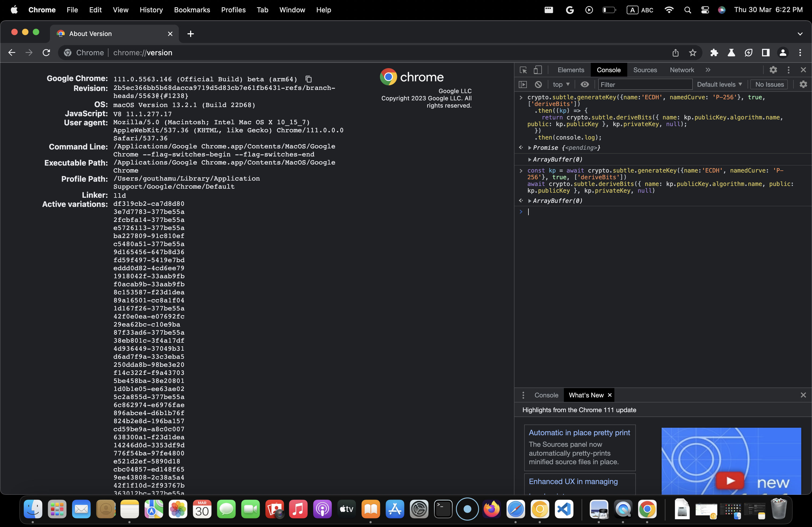Viewport: 812px width, 527px height.
Task: Open Control Center in menu bar
Action: coord(705,10)
